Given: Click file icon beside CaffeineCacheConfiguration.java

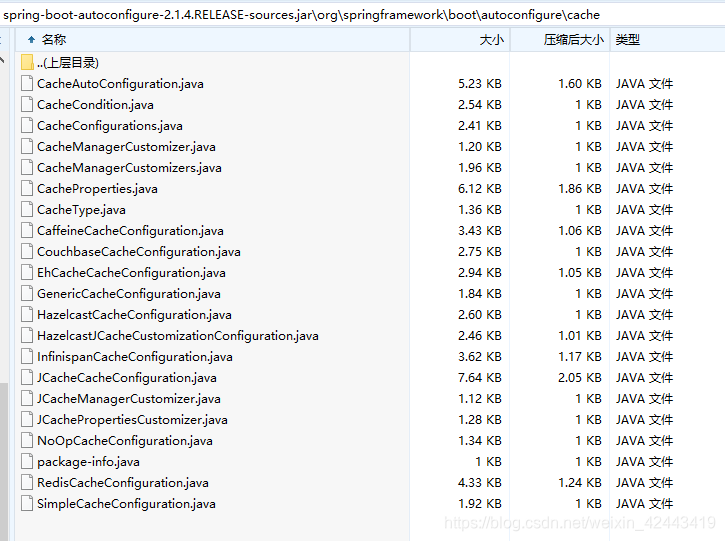Looking at the screenshot, I should click(27, 231).
